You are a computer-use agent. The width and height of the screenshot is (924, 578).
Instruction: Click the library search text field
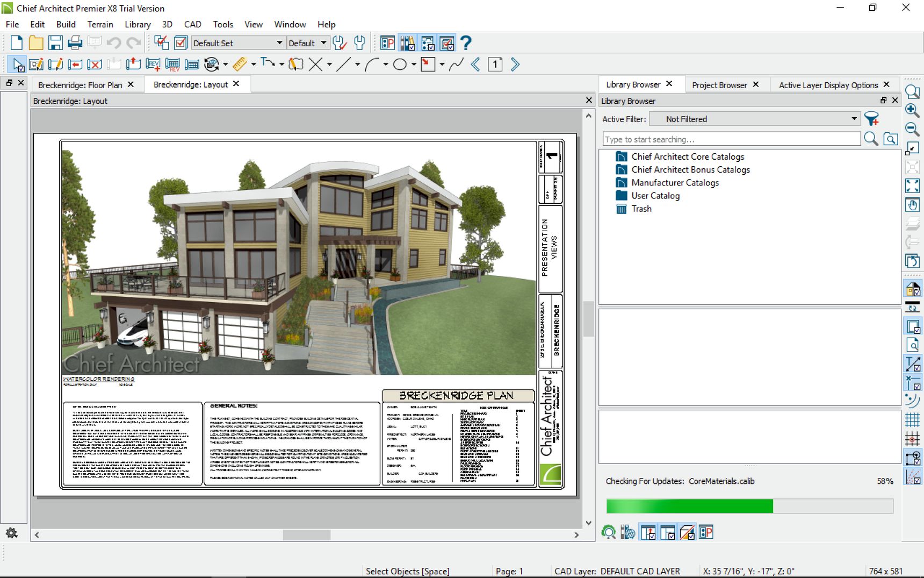732,139
